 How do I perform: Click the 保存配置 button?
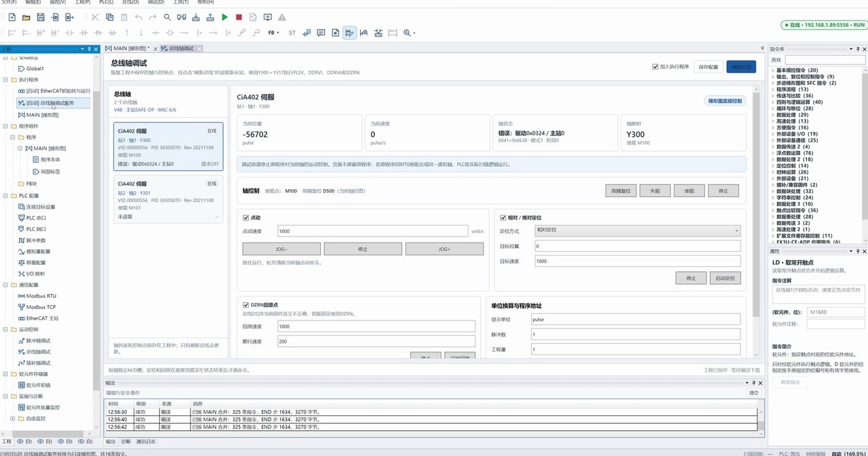pyautogui.click(x=708, y=67)
